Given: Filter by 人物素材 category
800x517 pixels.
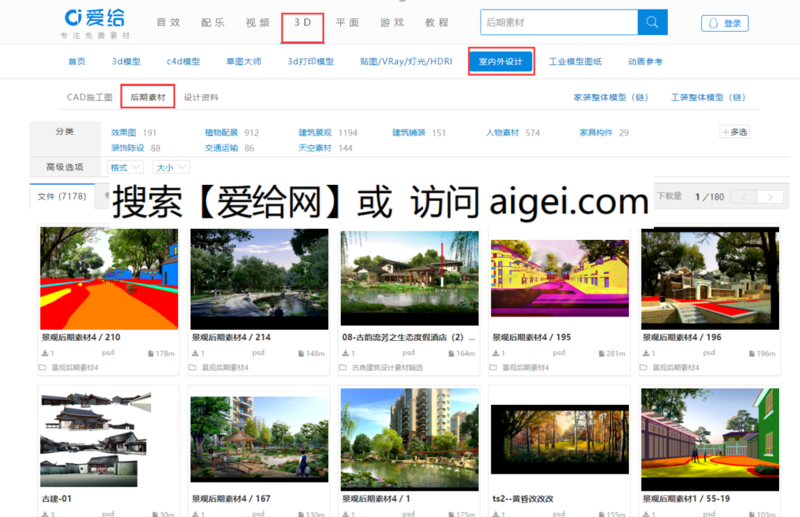Looking at the screenshot, I should click(x=503, y=133).
